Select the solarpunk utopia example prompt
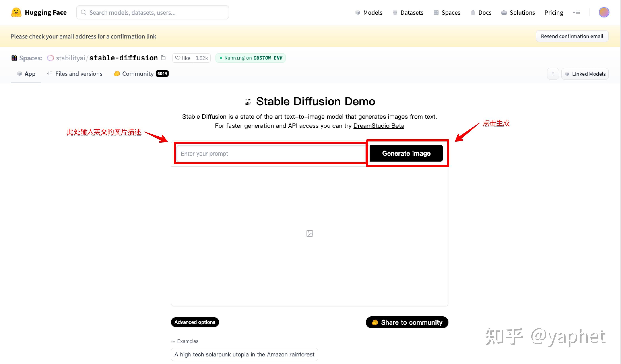This screenshot has width=621, height=364. click(x=244, y=354)
